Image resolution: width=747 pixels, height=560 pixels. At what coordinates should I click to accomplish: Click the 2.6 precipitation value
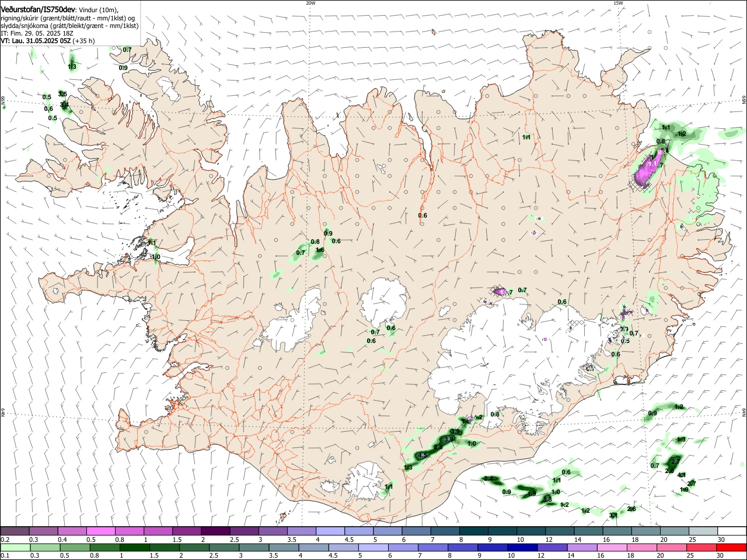point(631,509)
